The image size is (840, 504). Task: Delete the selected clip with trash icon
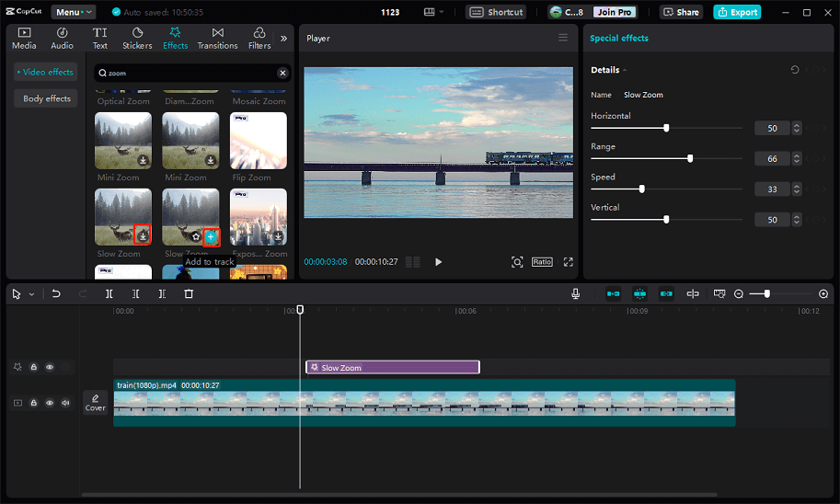pos(189,293)
